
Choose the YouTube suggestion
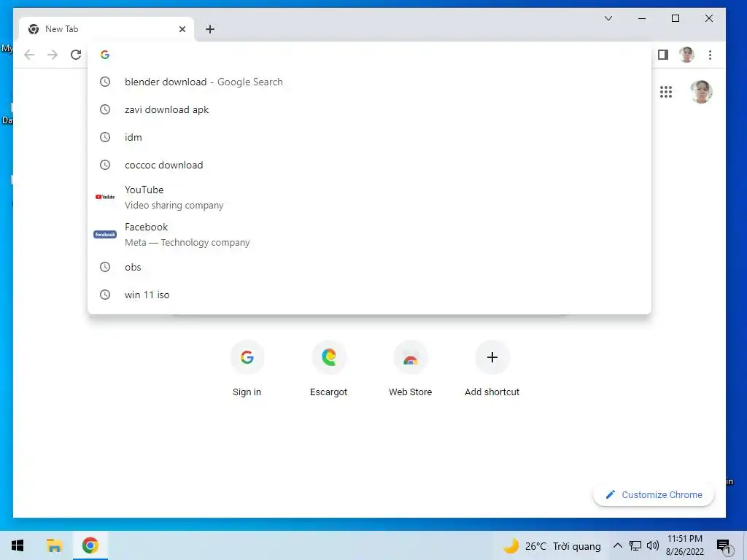point(369,197)
